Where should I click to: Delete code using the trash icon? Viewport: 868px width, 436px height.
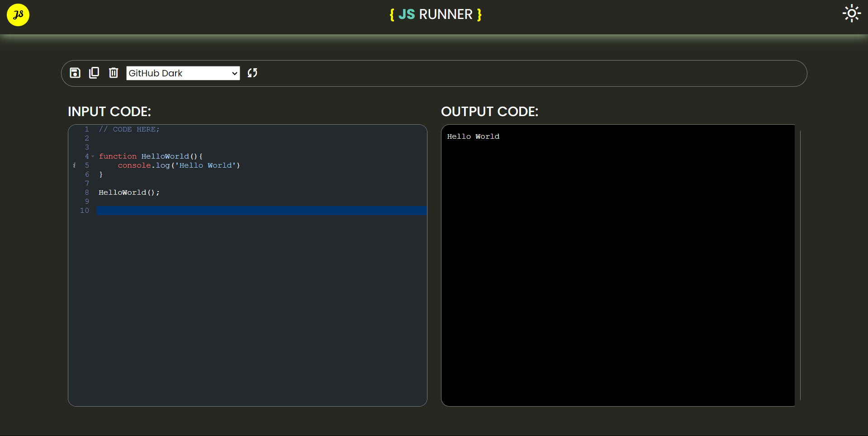[114, 73]
